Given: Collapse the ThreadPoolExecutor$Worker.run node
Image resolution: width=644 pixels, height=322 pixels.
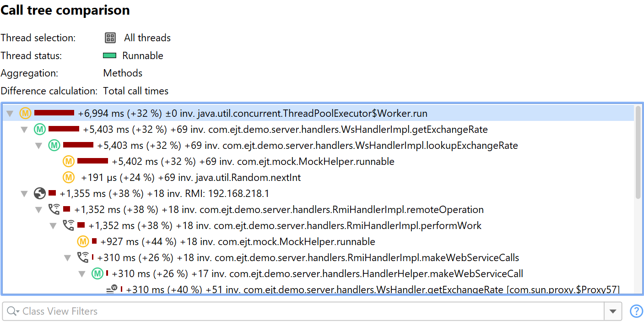Looking at the screenshot, I should point(10,114).
